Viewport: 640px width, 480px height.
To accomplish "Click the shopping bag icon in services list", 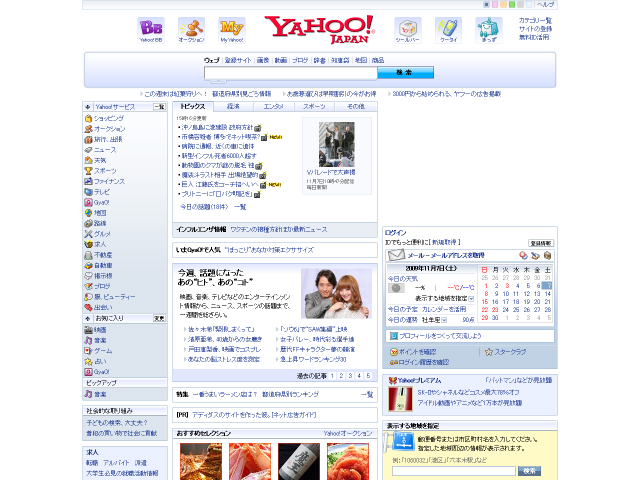I will pos(88,118).
